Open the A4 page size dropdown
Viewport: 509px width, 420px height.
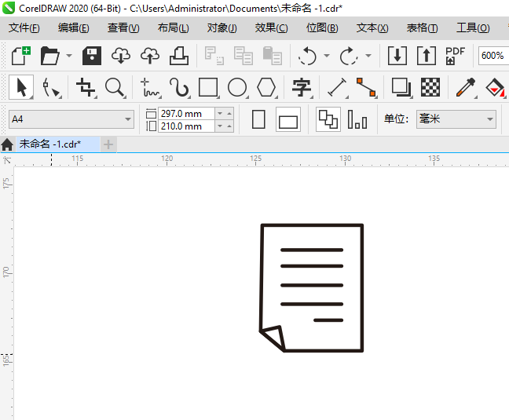pos(71,119)
